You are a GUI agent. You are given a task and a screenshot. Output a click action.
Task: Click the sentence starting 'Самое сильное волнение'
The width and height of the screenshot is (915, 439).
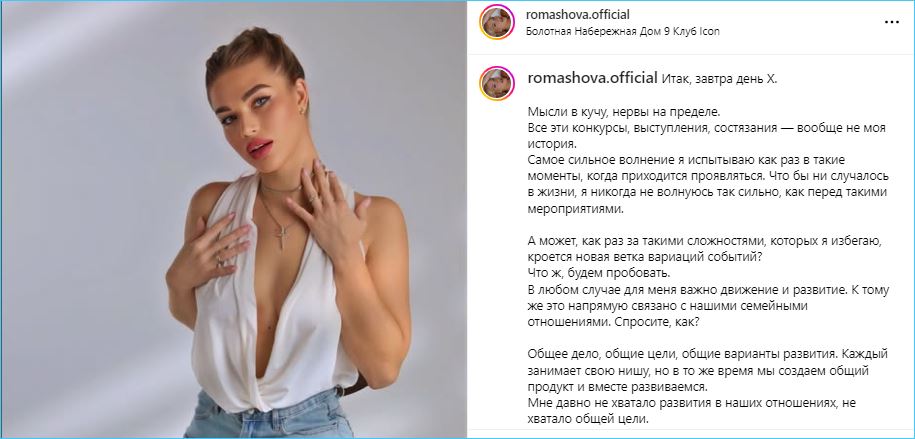[708, 184]
